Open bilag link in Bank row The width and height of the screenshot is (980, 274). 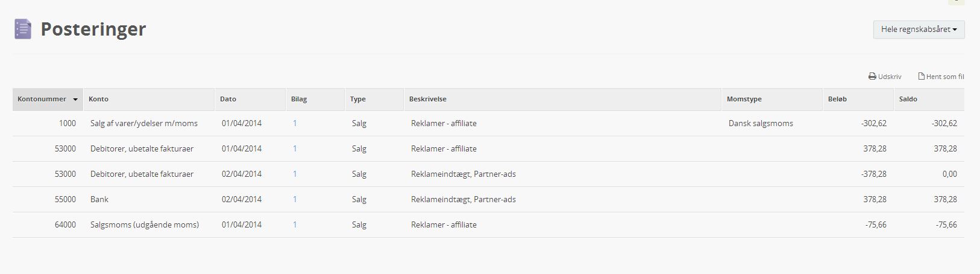tap(295, 199)
